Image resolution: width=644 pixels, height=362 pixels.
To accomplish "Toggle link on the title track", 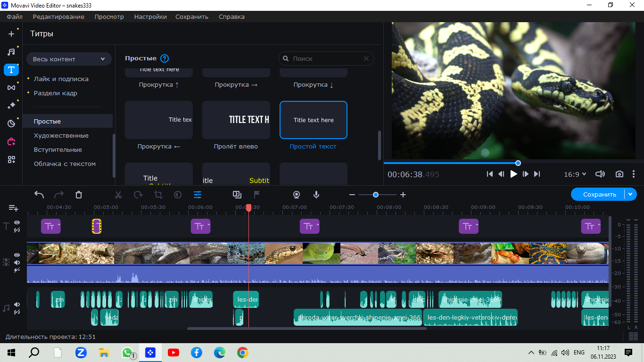I will (x=17, y=230).
